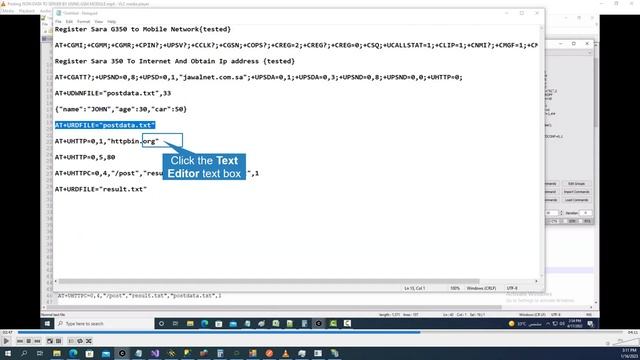Toggle VLC loop button
Image resolution: width=640 pixels, height=360 pixels.
(x=80, y=341)
